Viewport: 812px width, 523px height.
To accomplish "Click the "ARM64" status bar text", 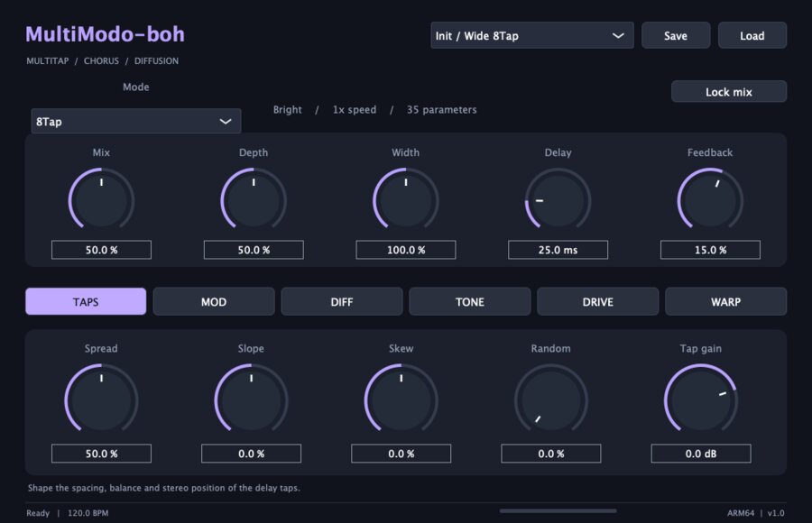I will [x=741, y=513].
